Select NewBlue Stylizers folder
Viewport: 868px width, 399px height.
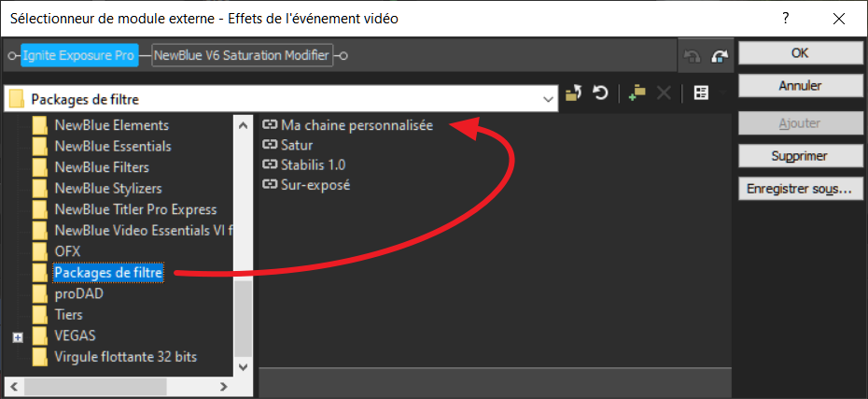click(x=108, y=189)
